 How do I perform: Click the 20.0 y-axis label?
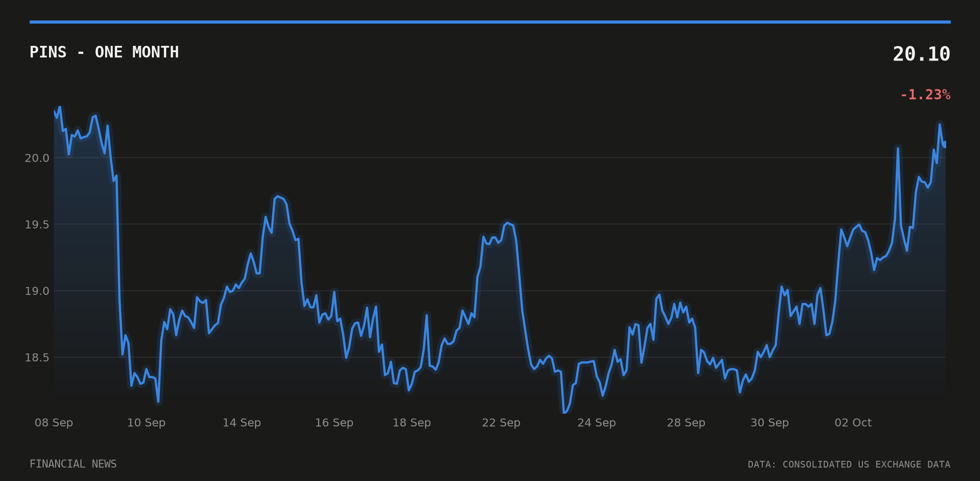pos(37,158)
